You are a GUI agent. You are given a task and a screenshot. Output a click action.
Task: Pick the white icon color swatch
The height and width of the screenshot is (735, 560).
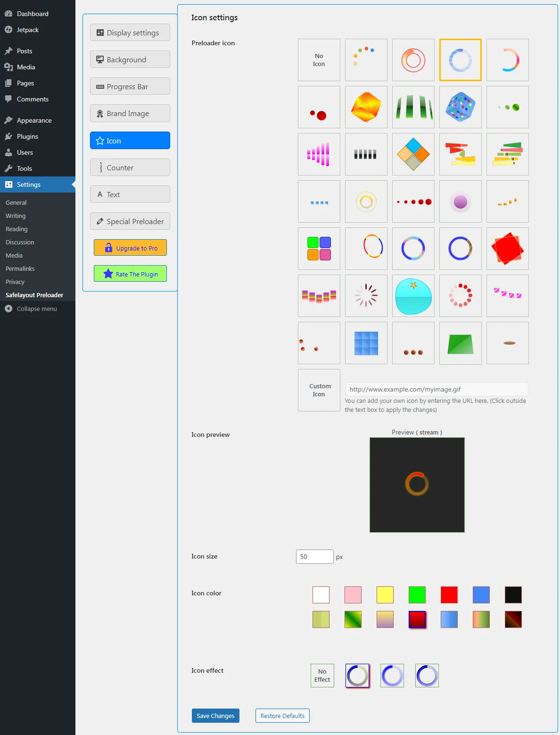pos(321,595)
